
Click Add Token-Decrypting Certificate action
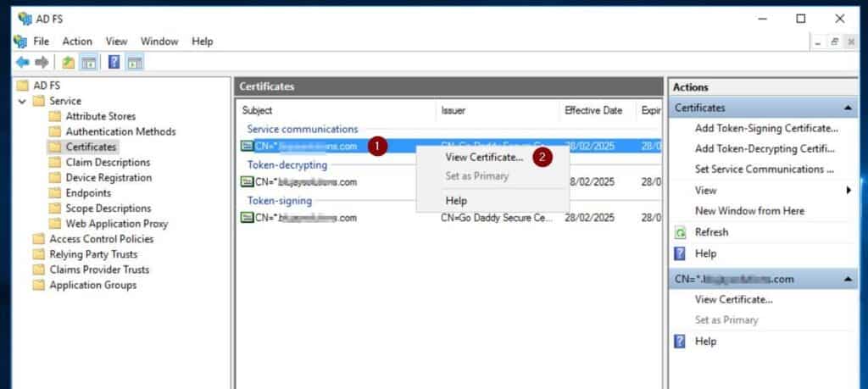coord(765,149)
